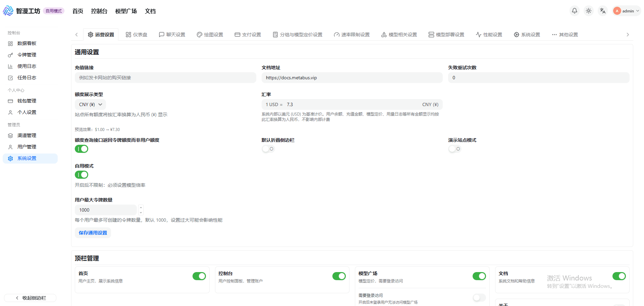Increase 用户最大令牌数量 with up stepper
Image resolution: width=644 pixels, height=306 pixels.
141,207
